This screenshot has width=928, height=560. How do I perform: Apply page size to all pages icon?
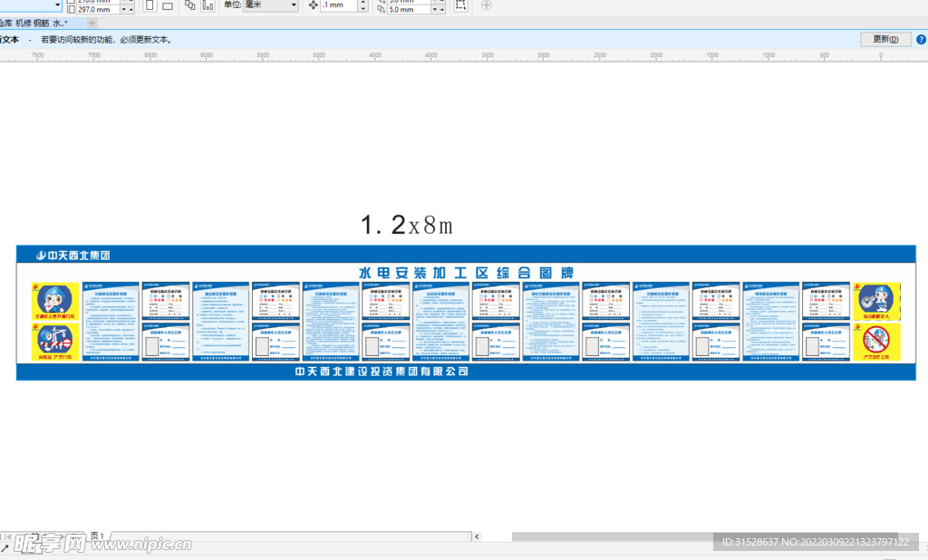click(189, 5)
